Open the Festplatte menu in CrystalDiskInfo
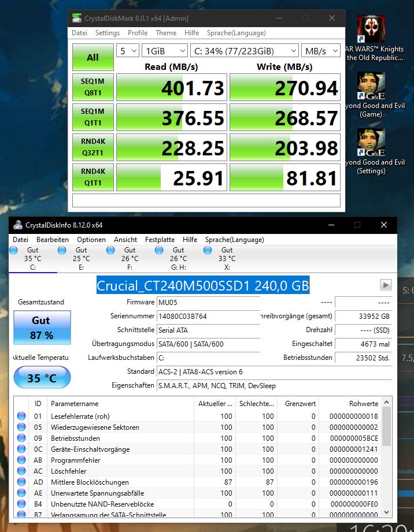Screen dimensions: 414x532 (160, 240)
